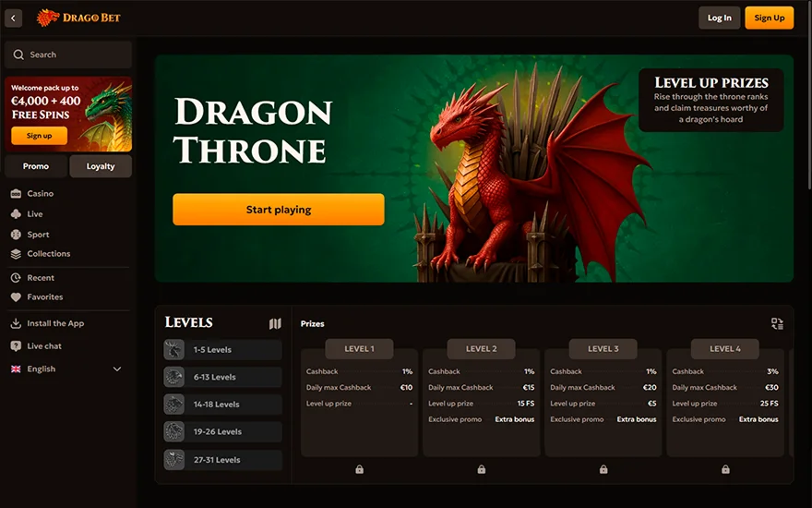Switch to the Promo tab
The image size is (812, 508).
(x=36, y=166)
